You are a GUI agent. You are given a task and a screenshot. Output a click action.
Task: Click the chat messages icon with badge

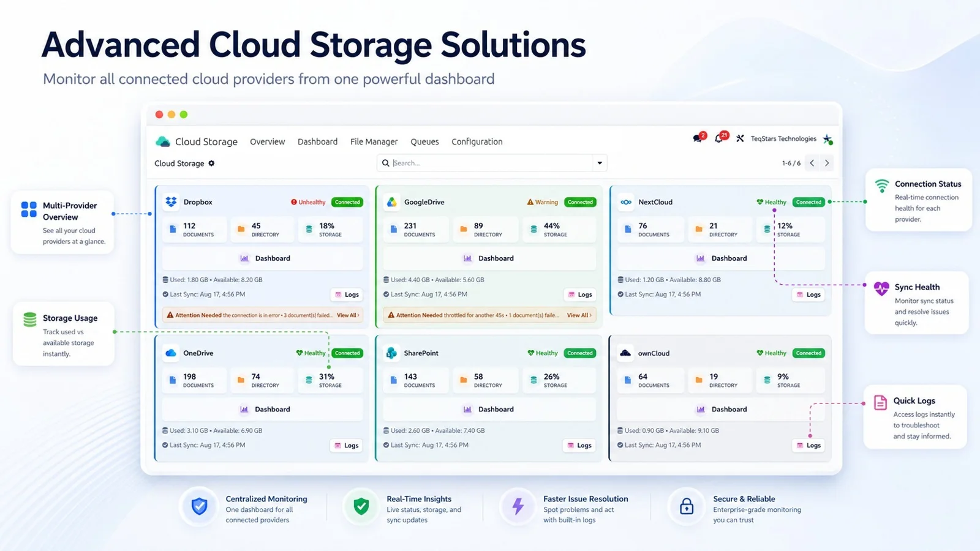coord(699,138)
